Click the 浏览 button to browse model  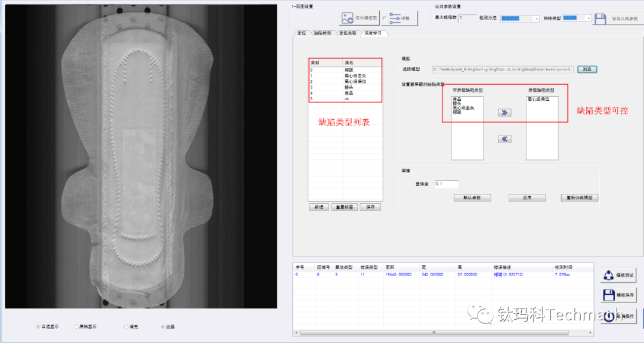(587, 69)
